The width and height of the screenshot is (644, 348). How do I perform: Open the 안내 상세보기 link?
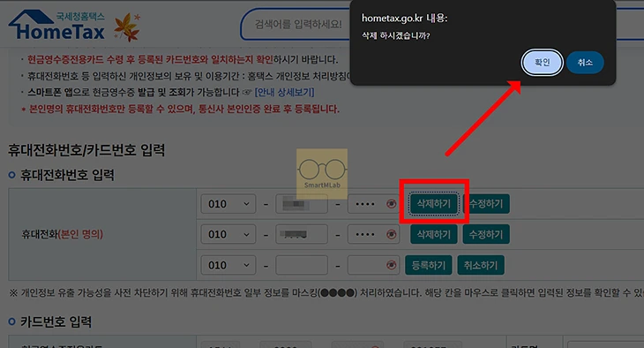[284, 92]
